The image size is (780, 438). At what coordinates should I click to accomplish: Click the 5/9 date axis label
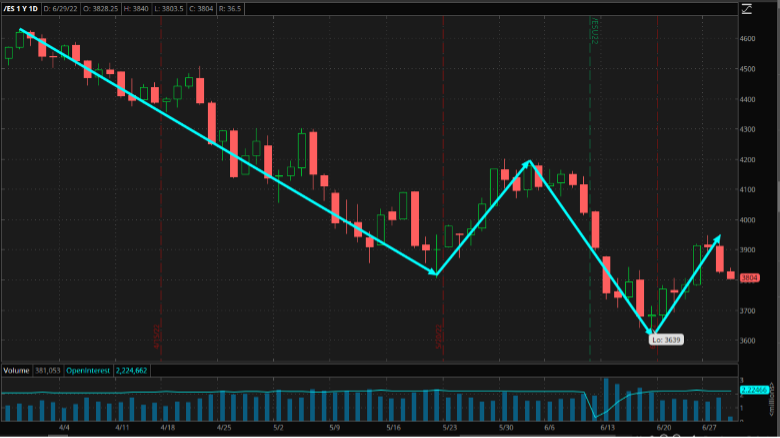click(335, 428)
